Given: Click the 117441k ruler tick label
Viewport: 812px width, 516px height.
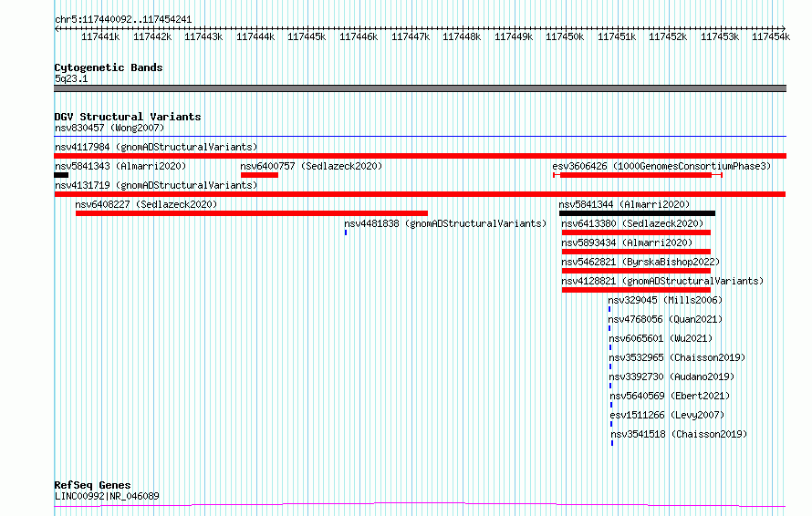Looking at the screenshot, I should [100, 36].
